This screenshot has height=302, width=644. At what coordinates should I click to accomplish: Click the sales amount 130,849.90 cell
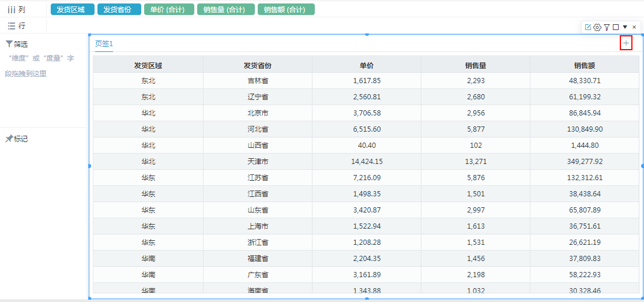coord(585,129)
